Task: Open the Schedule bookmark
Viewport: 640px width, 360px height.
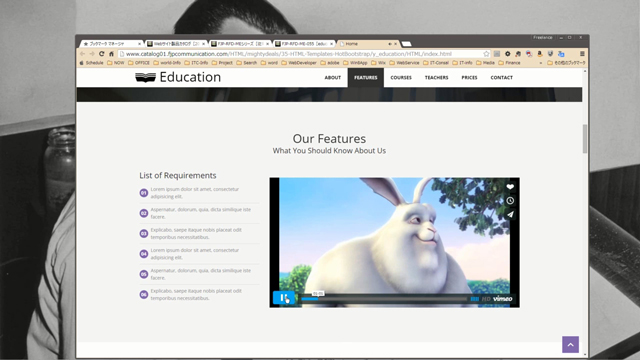Action: [91, 63]
